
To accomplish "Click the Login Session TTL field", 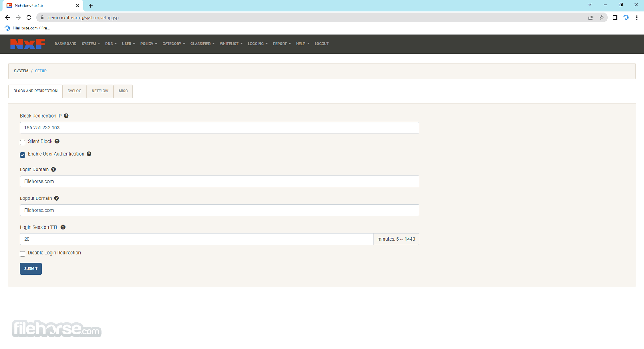I will coord(196,239).
